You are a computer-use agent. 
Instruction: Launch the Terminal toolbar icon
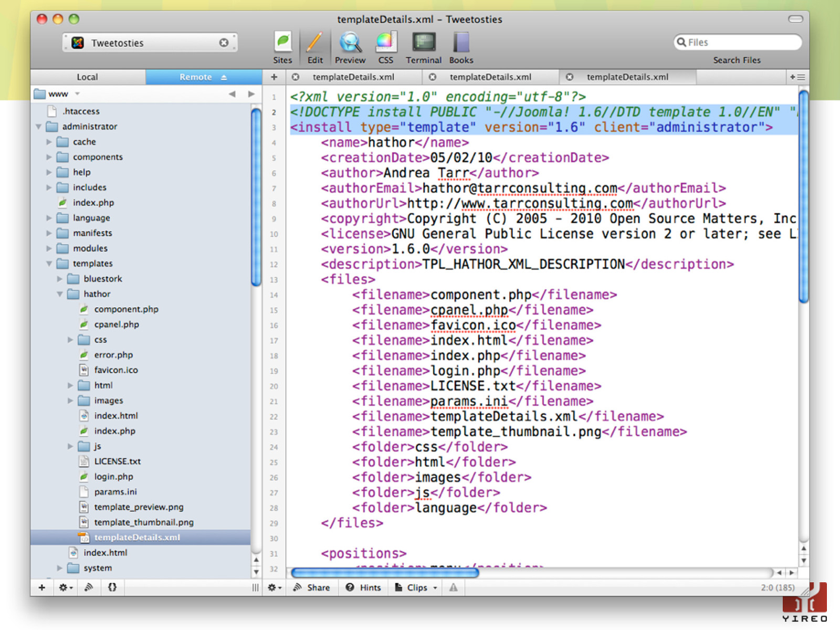click(424, 48)
